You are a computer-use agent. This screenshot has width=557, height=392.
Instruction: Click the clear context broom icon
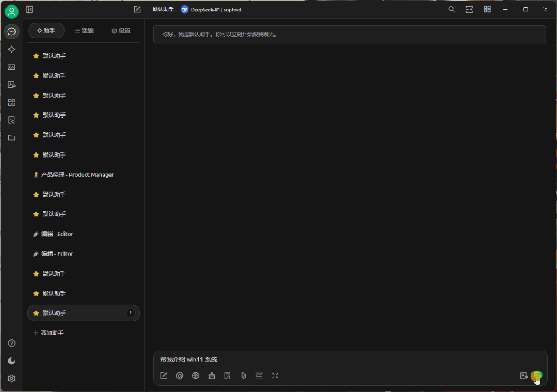pos(212,375)
